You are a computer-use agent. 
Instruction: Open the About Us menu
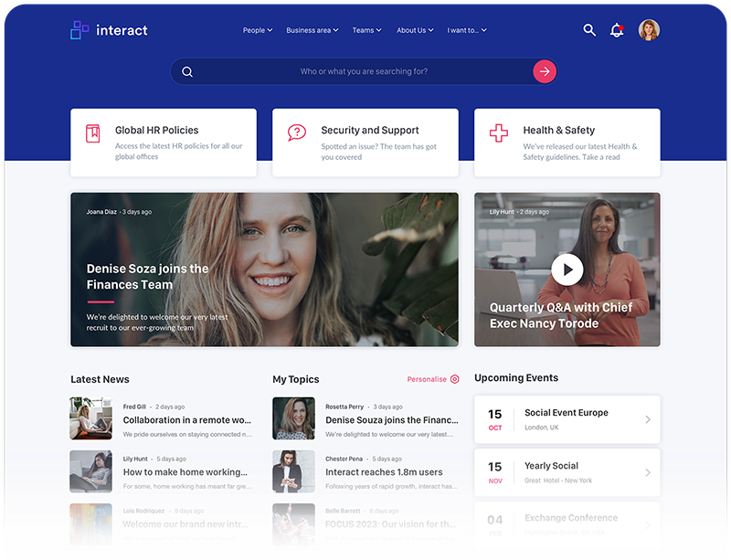[x=415, y=30]
